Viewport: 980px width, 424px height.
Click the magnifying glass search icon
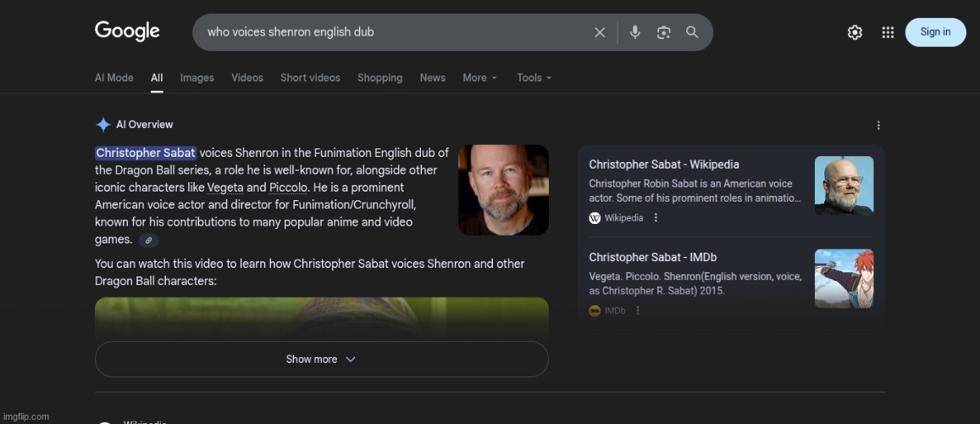click(692, 32)
